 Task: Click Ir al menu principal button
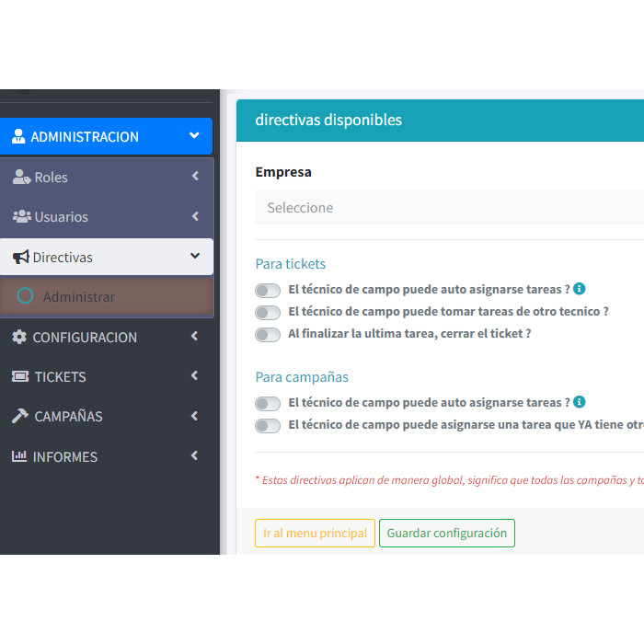(315, 534)
